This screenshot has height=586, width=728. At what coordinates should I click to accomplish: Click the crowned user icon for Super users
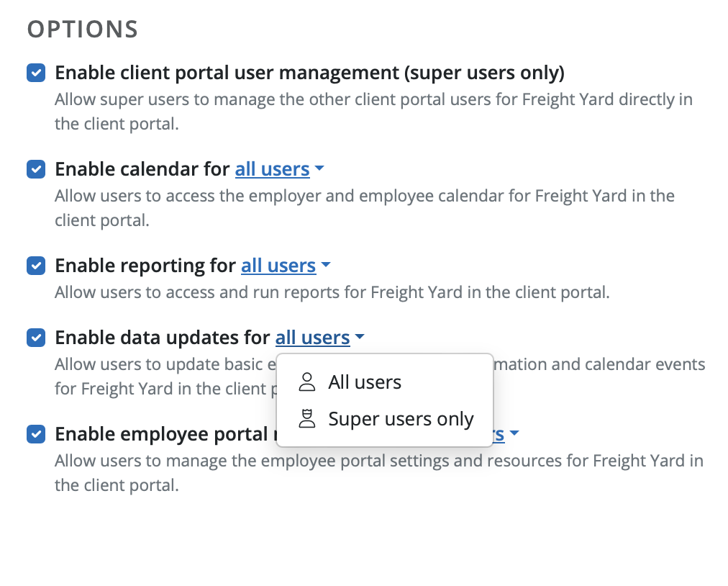(307, 418)
